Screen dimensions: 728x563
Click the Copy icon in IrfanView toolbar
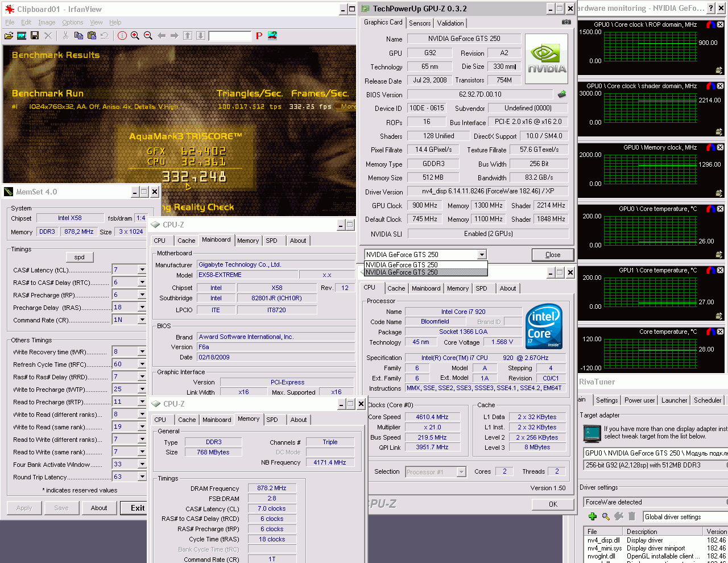(78, 36)
